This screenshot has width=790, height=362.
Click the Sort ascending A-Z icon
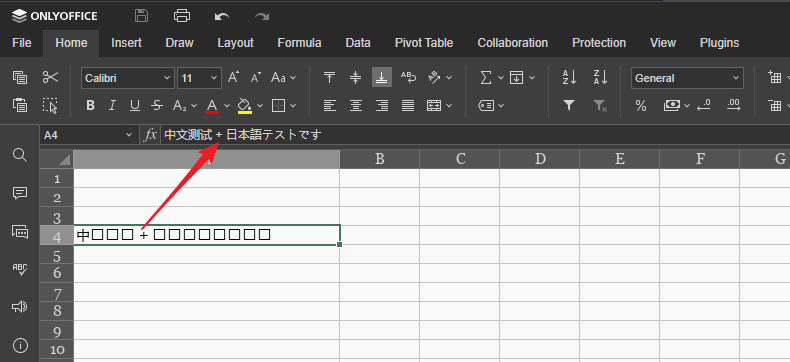(569, 78)
